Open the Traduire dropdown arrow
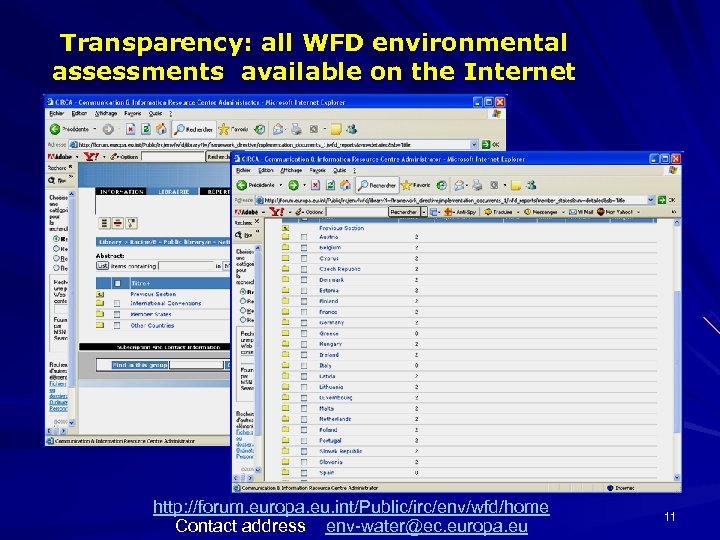 (x=518, y=212)
